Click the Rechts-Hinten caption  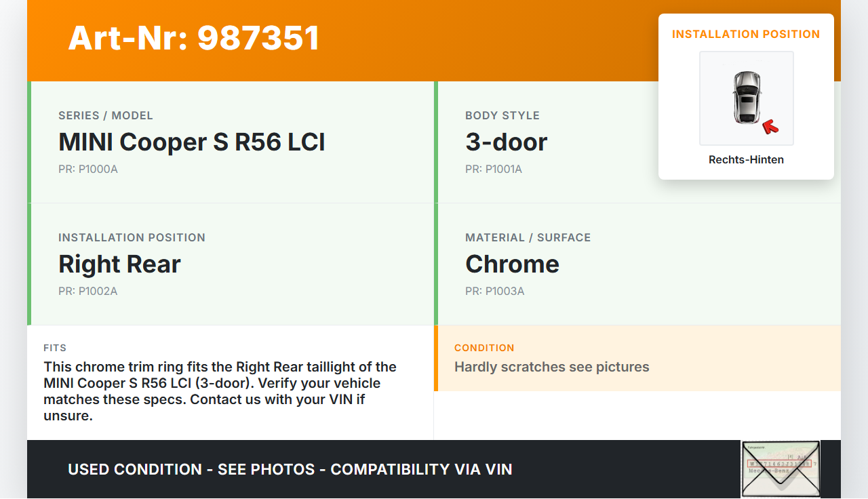pos(746,160)
